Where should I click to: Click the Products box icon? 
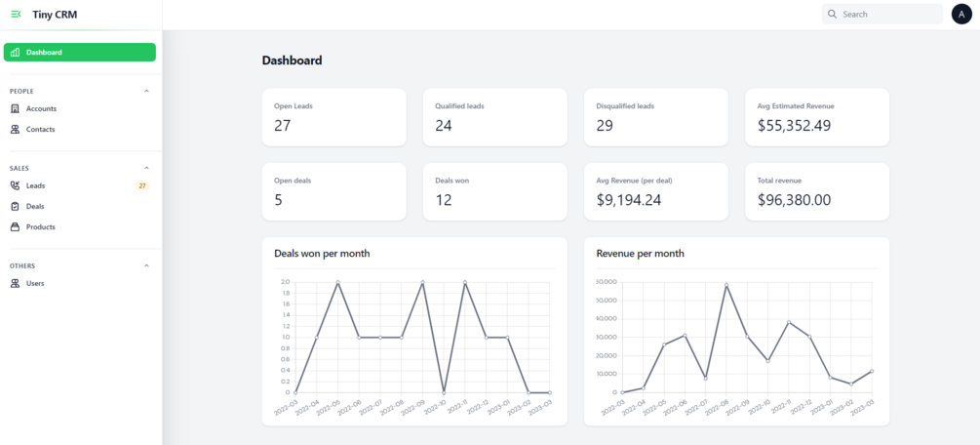15,227
